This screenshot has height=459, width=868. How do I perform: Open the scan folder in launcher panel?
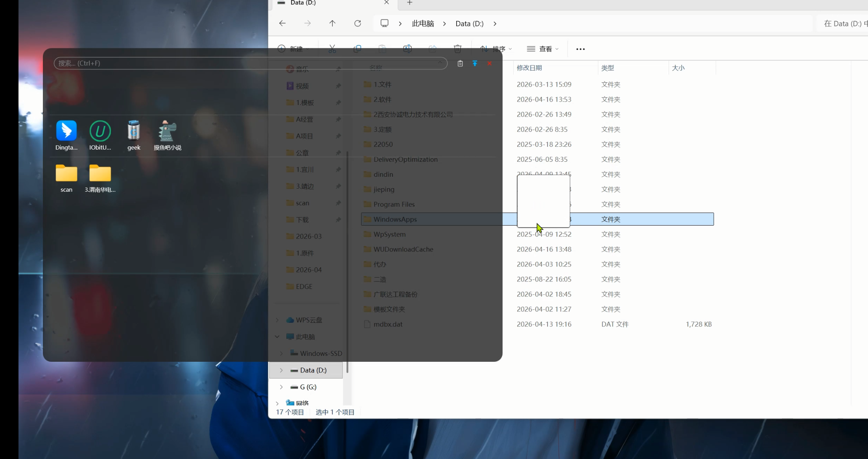[x=66, y=174]
